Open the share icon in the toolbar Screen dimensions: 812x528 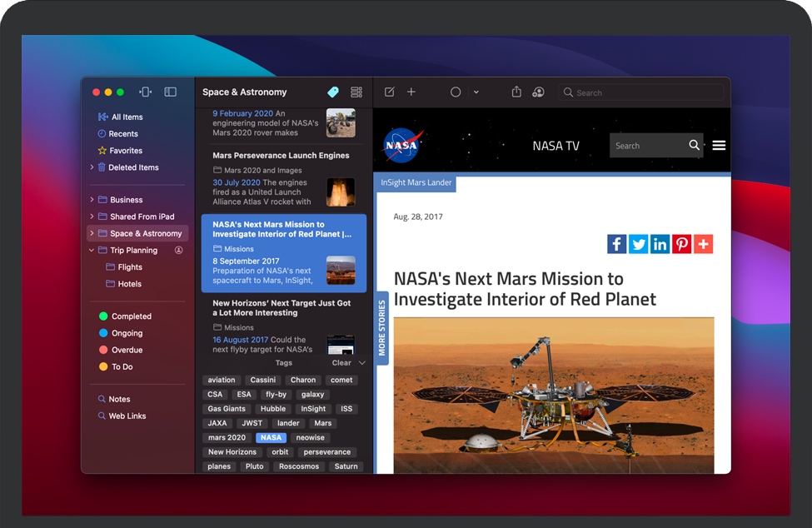(516, 92)
